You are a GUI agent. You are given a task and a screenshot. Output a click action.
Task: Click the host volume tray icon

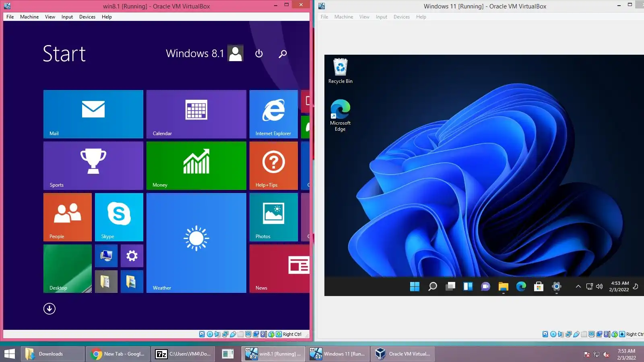coord(606,354)
